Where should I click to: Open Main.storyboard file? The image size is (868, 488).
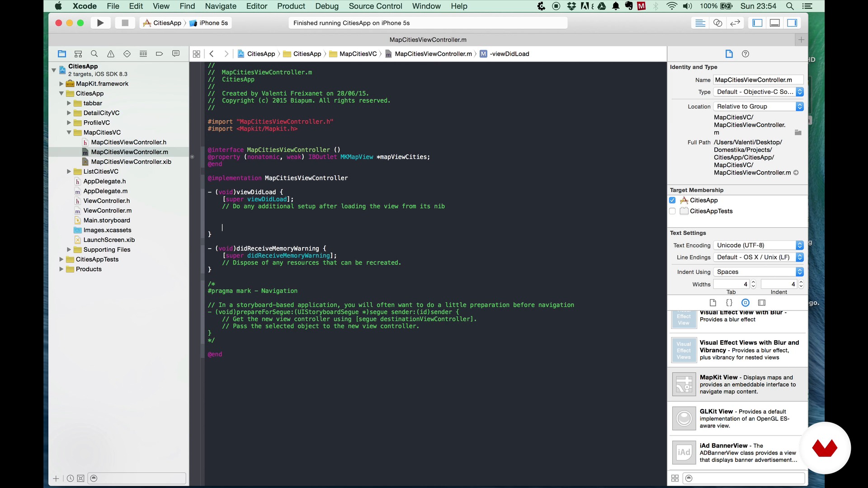pyautogui.click(x=107, y=220)
